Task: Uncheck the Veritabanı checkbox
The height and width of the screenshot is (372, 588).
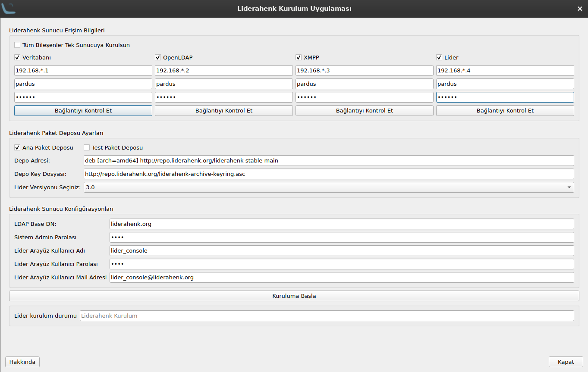Action: click(17, 57)
